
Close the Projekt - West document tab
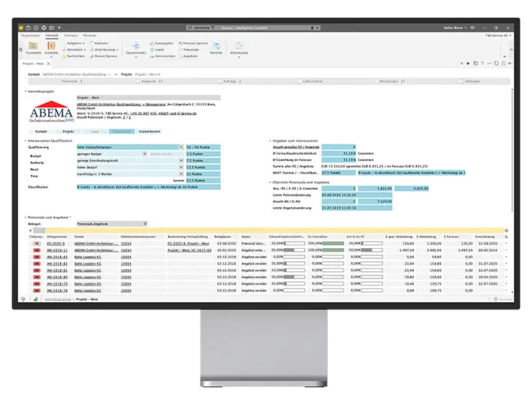click(48, 63)
